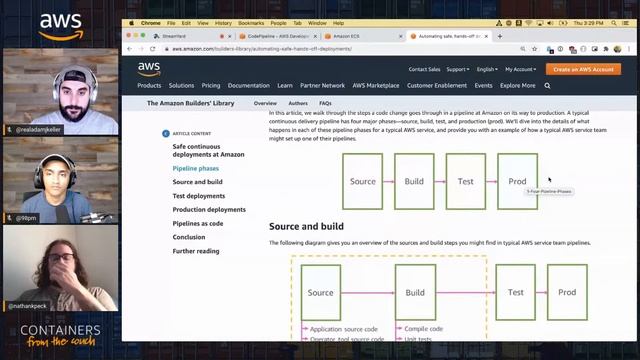
Task: Open the Chrome menu in menu bar
Action: [151, 23]
